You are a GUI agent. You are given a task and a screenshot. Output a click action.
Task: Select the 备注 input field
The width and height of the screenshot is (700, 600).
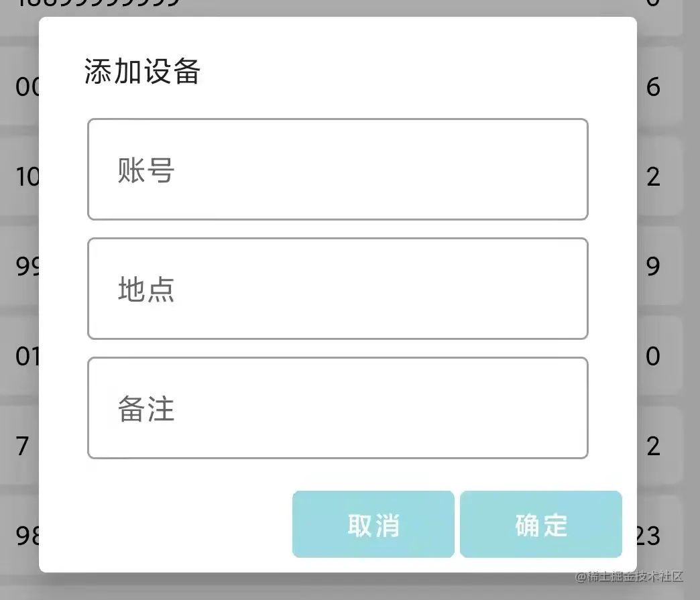(x=337, y=408)
